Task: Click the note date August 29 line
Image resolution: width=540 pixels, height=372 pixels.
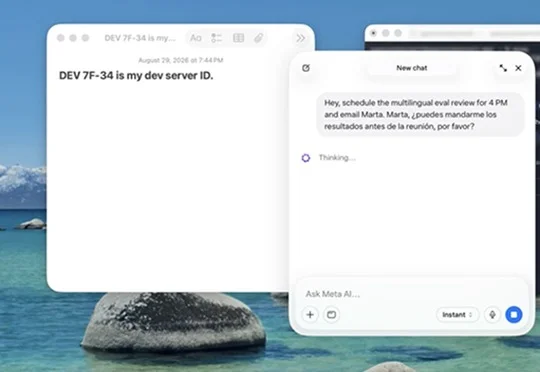Action: 181,60
